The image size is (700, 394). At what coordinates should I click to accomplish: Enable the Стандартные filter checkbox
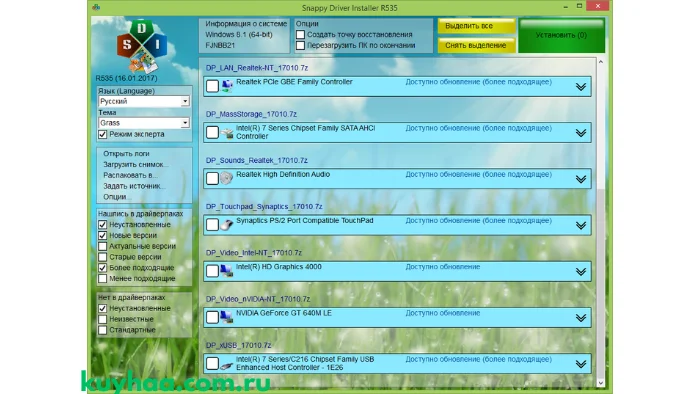tap(103, 330)
